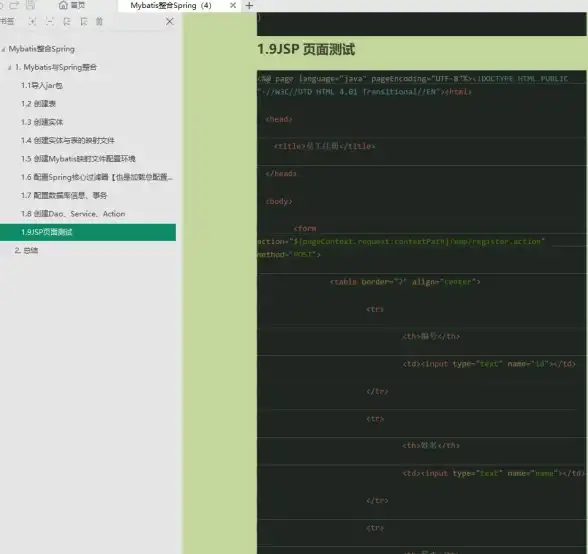Jump to bookmark 1.8 创建Dao、Service、Action
The height and width of the screenshot is (554, 588).
tap(73, 214)
